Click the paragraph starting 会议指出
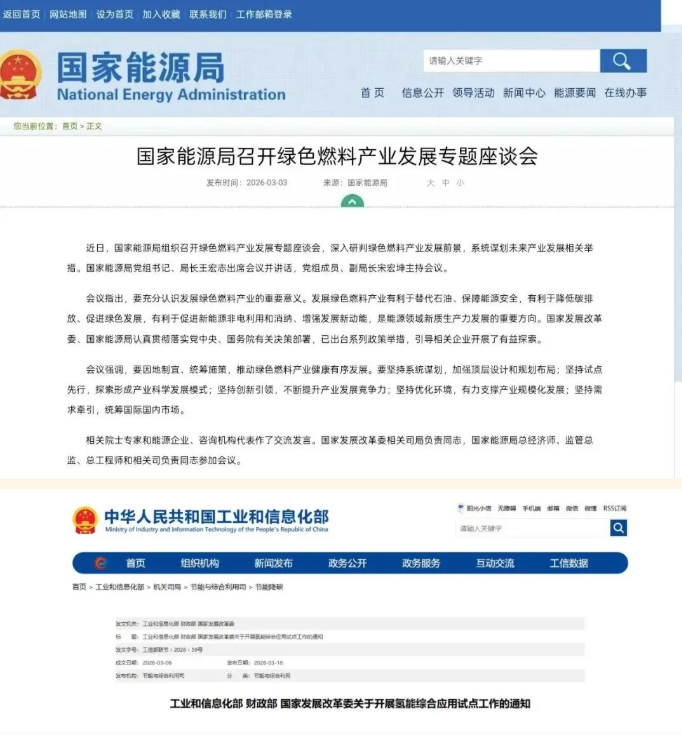 (335, 319)
